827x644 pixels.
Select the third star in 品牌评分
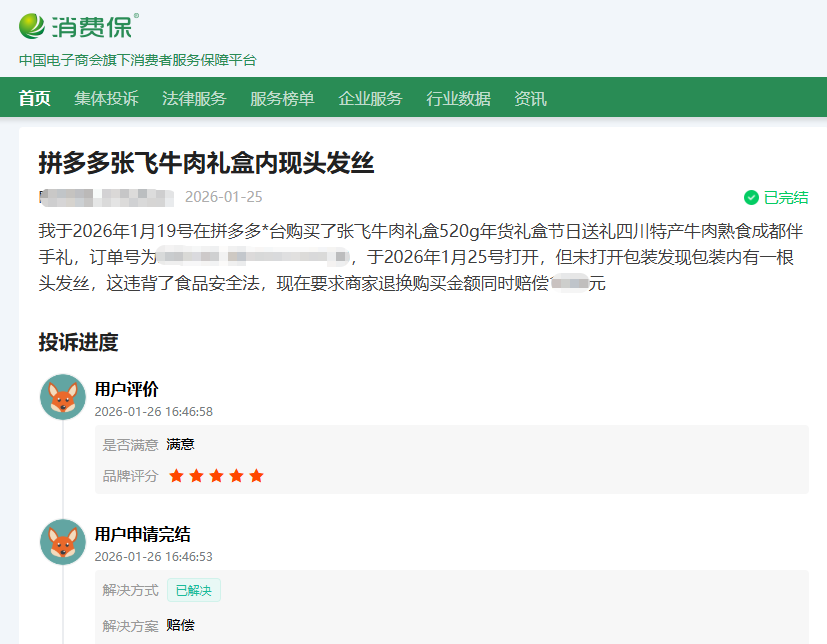pyautogui.click(x=217, y=476)
